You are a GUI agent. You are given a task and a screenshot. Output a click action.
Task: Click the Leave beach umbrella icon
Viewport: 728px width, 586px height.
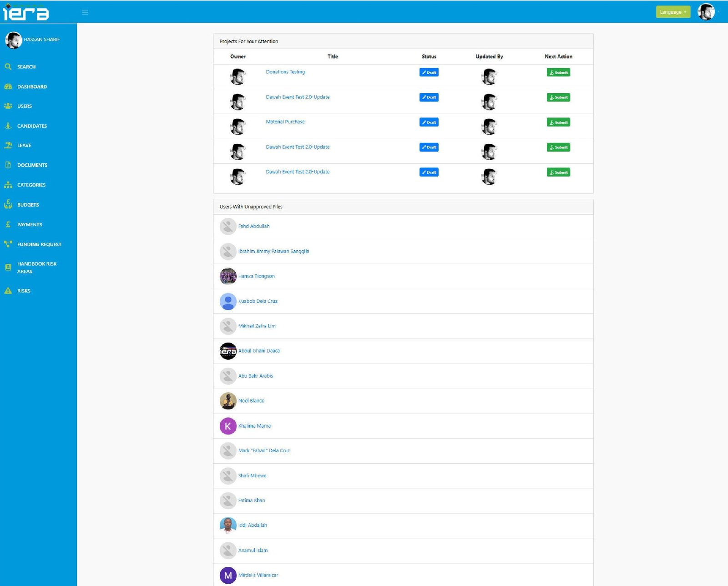pos(8,145)
